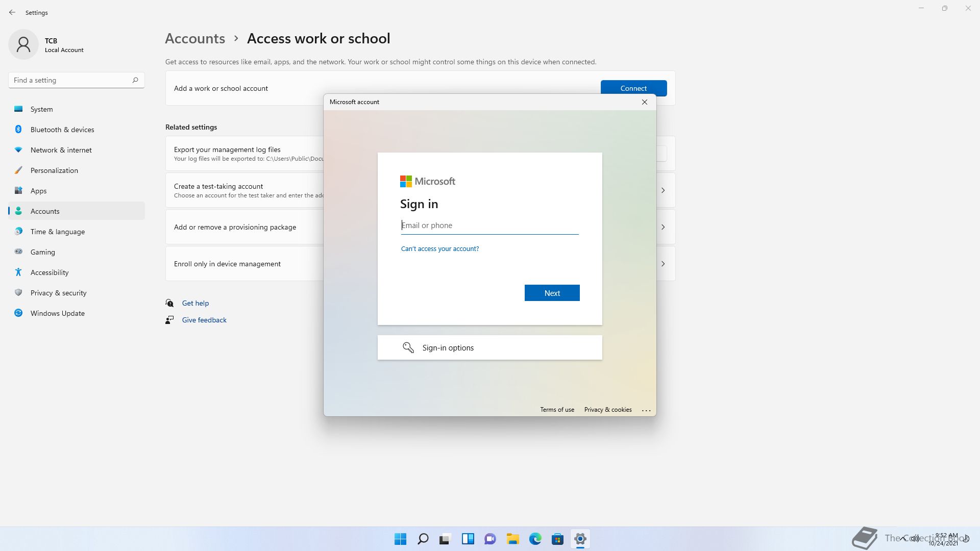Open Accessibility settings
Viewport: 980px width, 551px height.
pos(77,272)
